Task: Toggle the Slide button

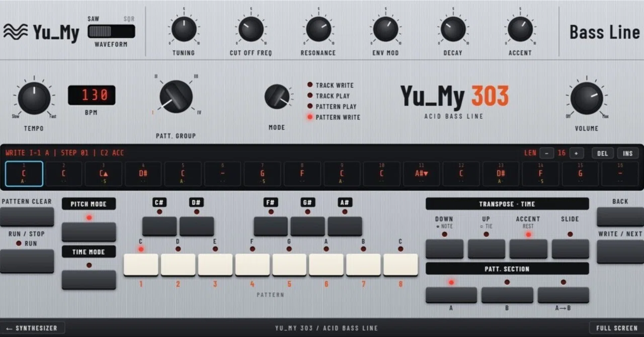Action: pos(570,249)
